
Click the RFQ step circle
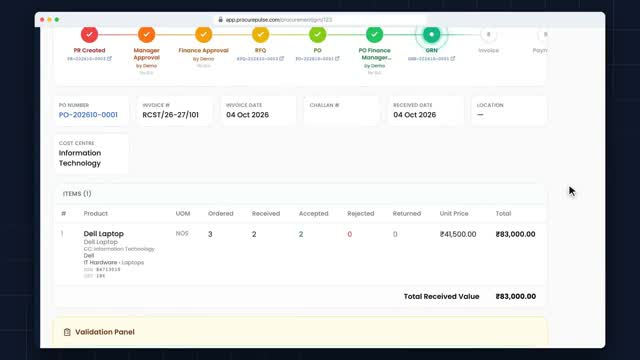click(x=260, y=34)
